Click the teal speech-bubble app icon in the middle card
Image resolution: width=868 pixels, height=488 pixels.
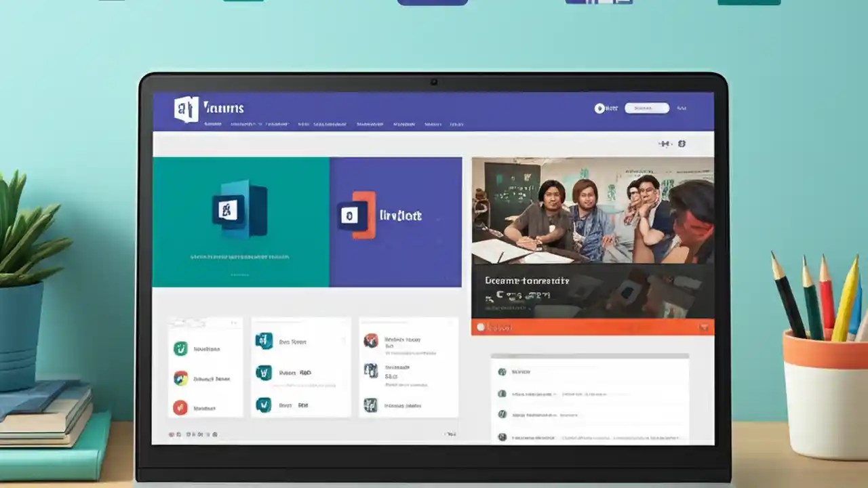(x=262, y=341)
